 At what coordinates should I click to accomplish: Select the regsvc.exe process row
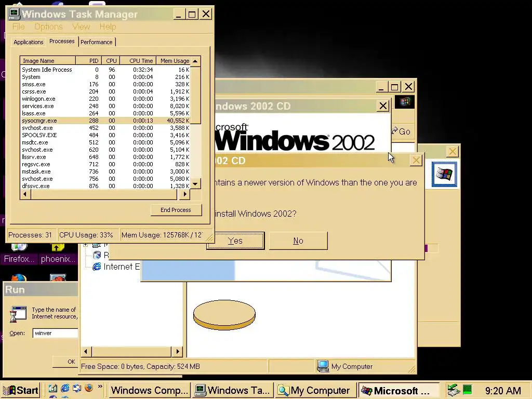(105, 164)
